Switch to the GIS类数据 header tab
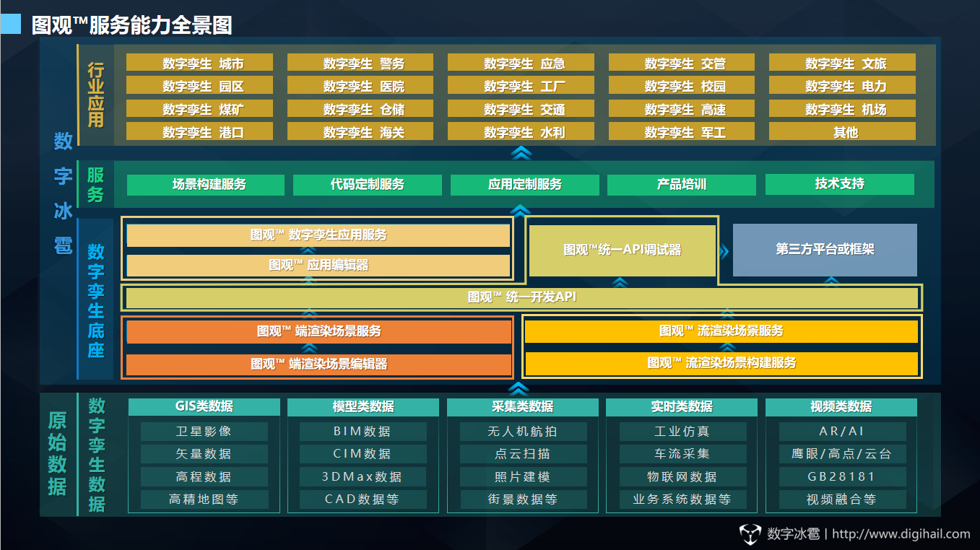The image size is (980, 550). [204, 407]
